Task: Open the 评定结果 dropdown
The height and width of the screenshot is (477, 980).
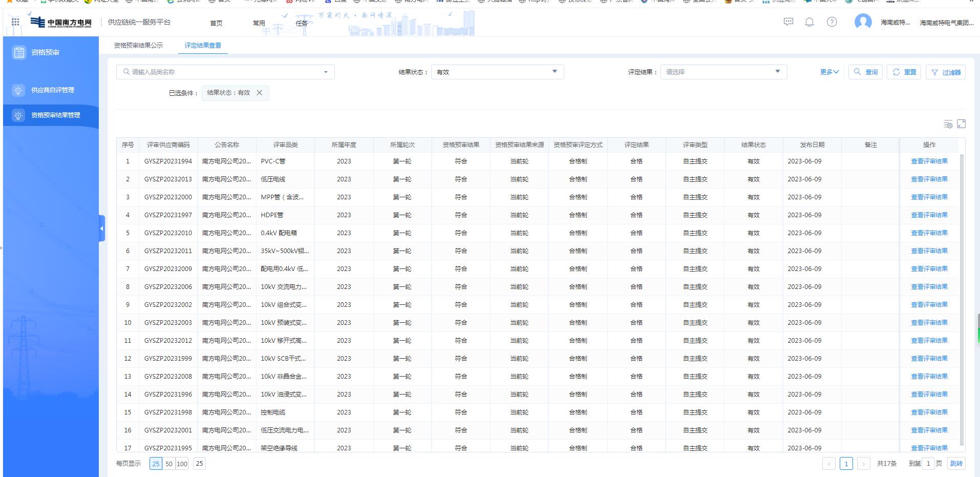Action: coord(723,72)
